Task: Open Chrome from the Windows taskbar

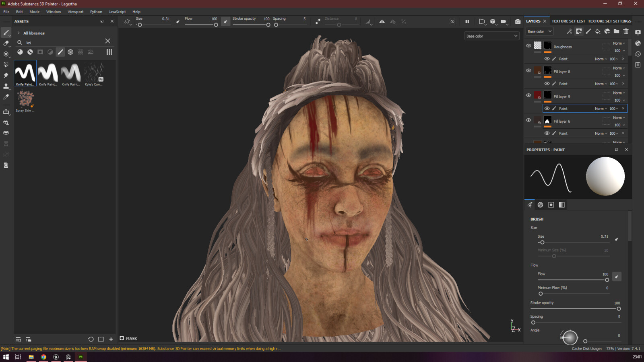Action: [43, 357]
